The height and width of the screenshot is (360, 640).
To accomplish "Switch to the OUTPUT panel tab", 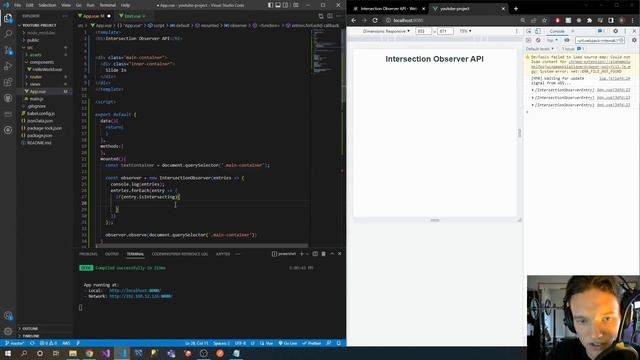I will point(112,254).
